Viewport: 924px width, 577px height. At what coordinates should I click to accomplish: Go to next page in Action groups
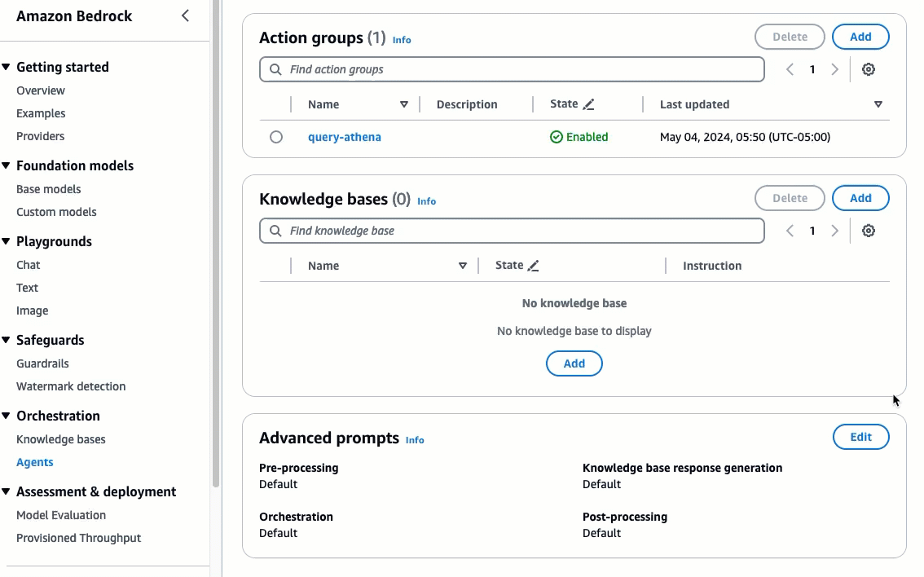[x=834, y=69]
